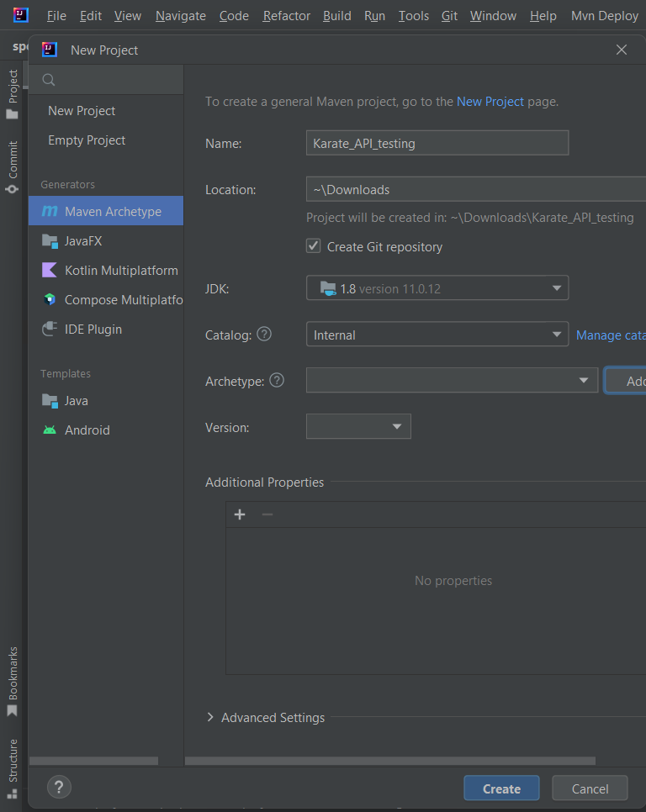This screenshot has width=646, height=812.
Task: Open the View menu
Action: (128, 16)
